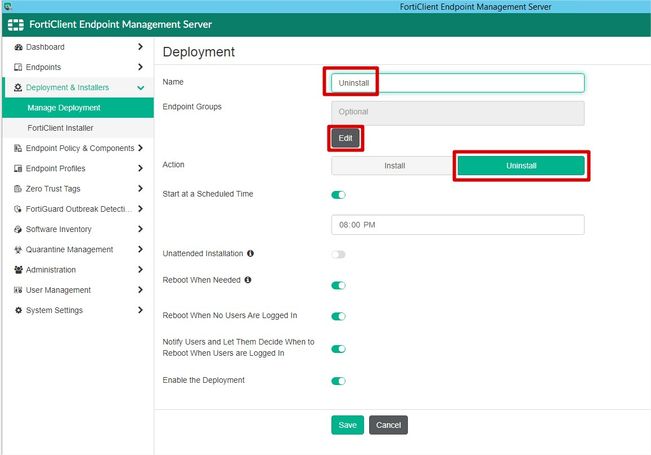This screenshot has height=455, width=651.
Task: Click the Enable the Deployment label
Action: tap(203, 380)
